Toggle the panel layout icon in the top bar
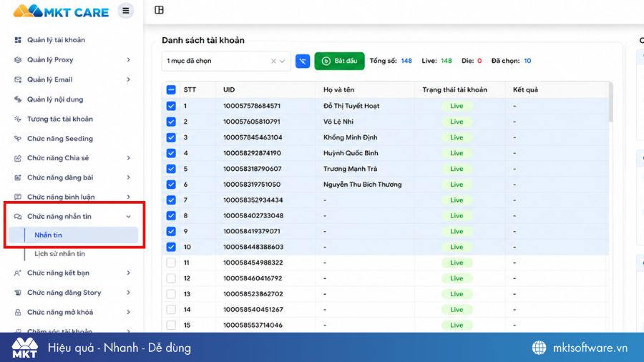 coord(159,10)
